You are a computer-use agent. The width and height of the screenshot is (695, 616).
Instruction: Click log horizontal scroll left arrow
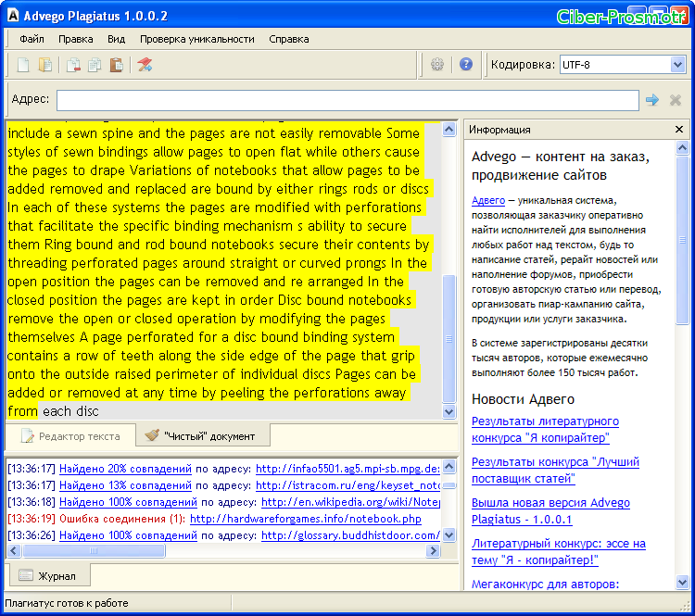point(14,551)
